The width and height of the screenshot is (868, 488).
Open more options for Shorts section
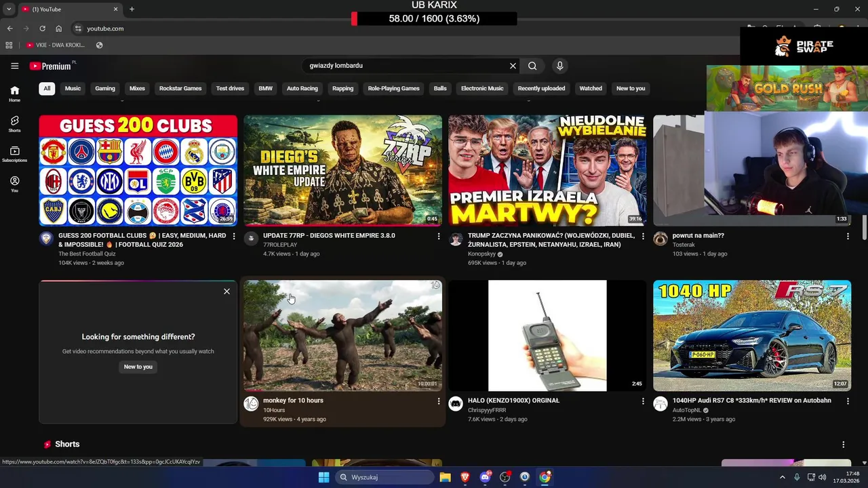tap(844, 445)
